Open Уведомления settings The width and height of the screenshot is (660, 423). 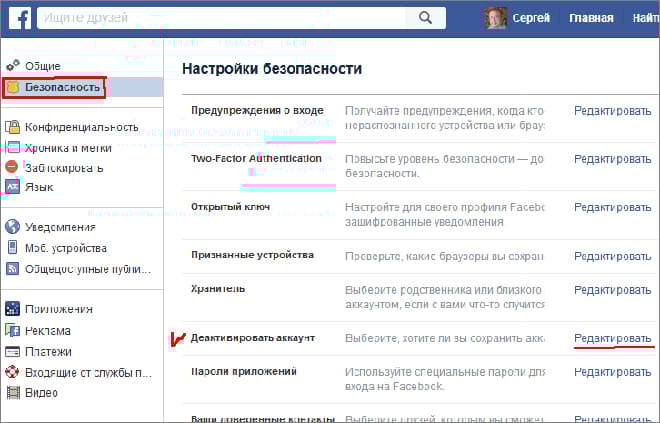(60, 227)
